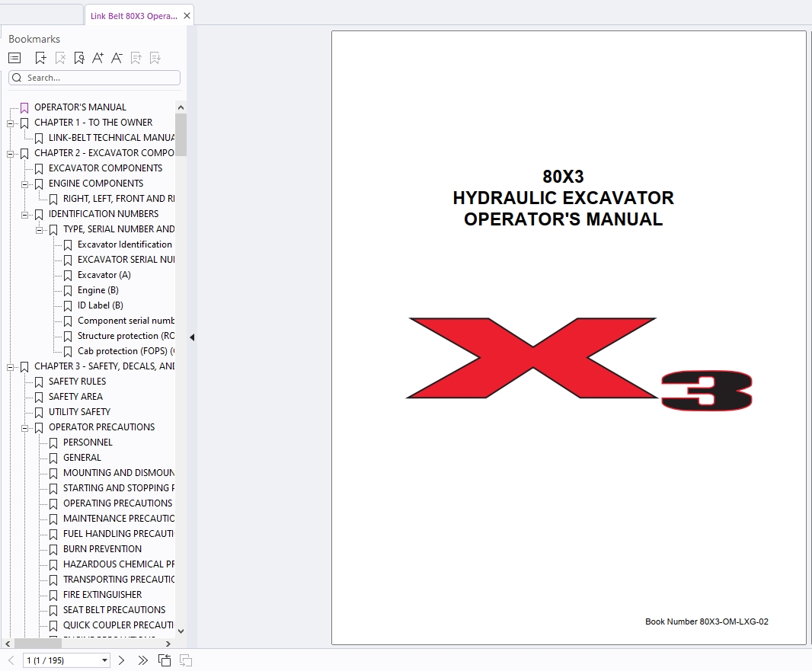Open the page number dropdown
Viewport: 812px width, 671px height.
click(x=104, y=660)
